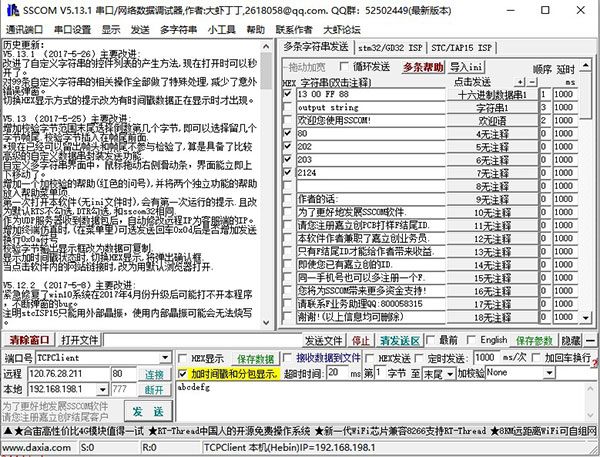Click the send text area scroll-down arrow
Image resolution: width=600 pixels, height=457 pixels.
click(x=590, y=415)
